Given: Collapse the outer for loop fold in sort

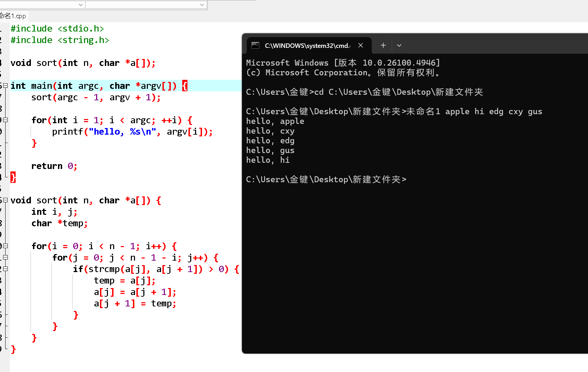Looking at the screenshot, I should tap(6, 246).
